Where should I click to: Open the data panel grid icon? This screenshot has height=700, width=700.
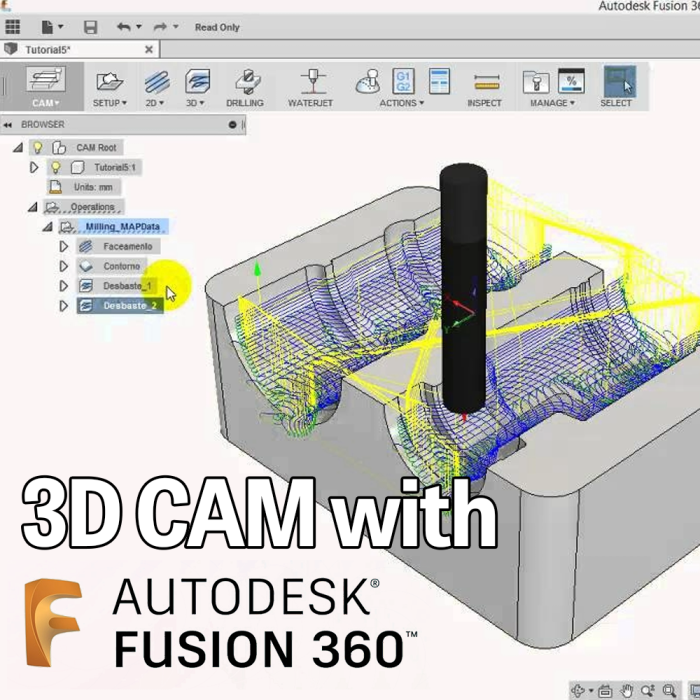click(x=12, y=27)
